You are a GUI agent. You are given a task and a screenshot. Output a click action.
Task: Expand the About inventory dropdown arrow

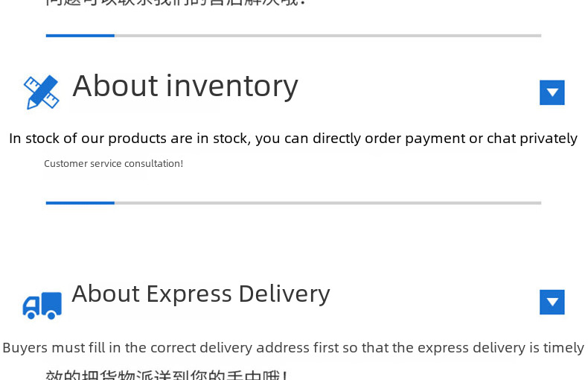point(552,92)
